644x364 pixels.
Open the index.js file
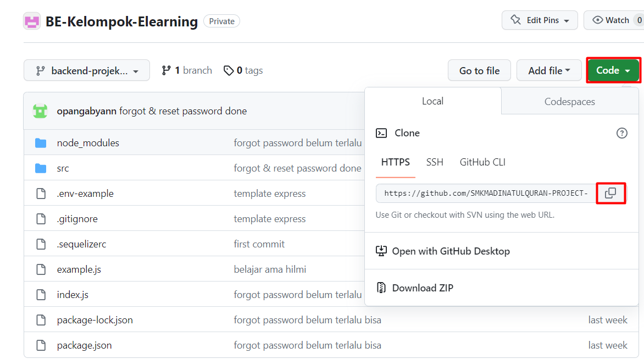click(x=73, y=295)
